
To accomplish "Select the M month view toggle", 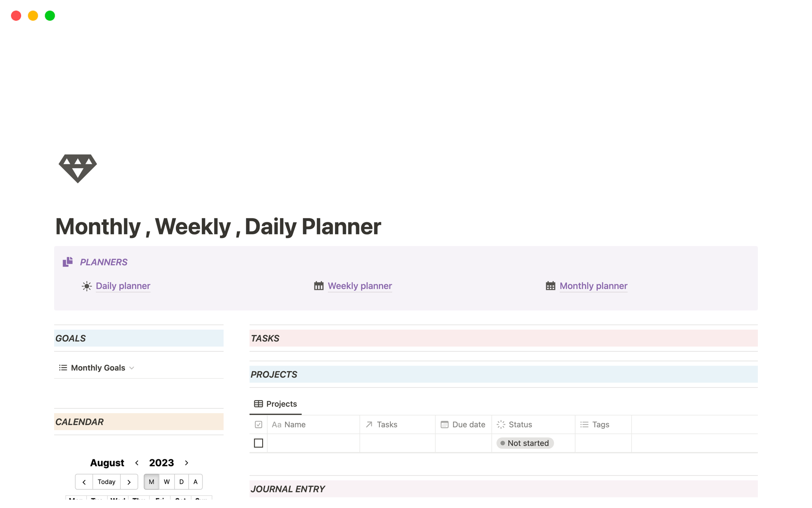I will tap(151, 482).
